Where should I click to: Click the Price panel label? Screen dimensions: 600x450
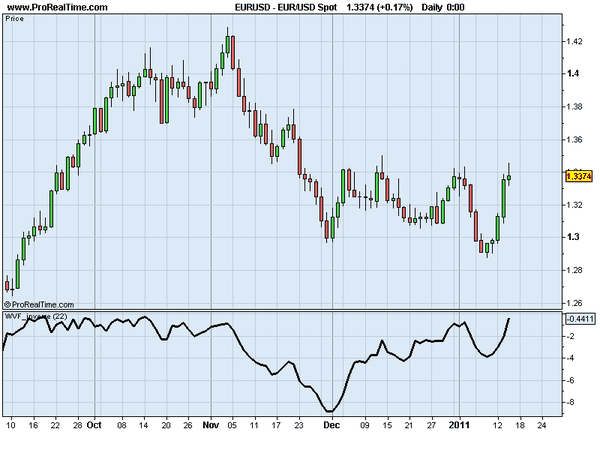click(x=15, y=19)
